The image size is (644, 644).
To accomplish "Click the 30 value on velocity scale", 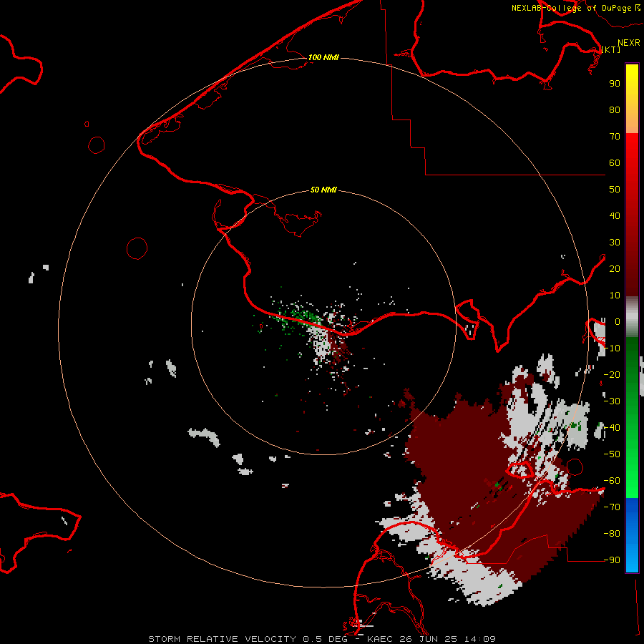I will coord(615,243).
